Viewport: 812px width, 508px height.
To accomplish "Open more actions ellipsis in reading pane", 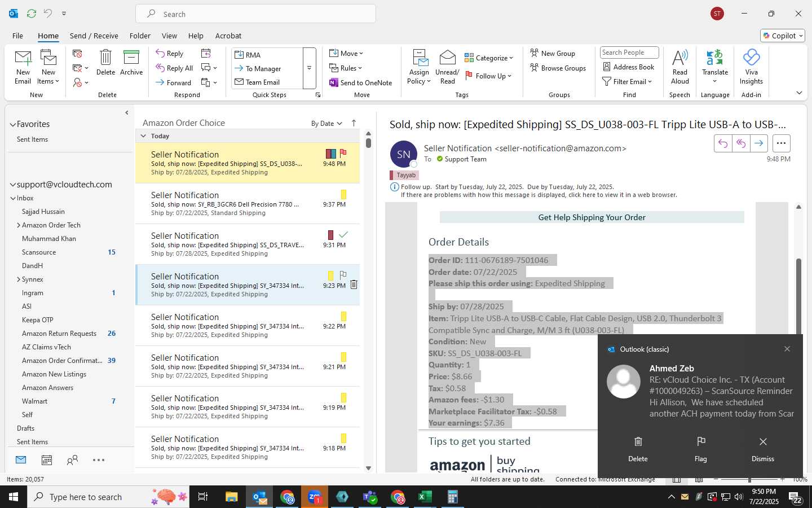I will 781,143.
